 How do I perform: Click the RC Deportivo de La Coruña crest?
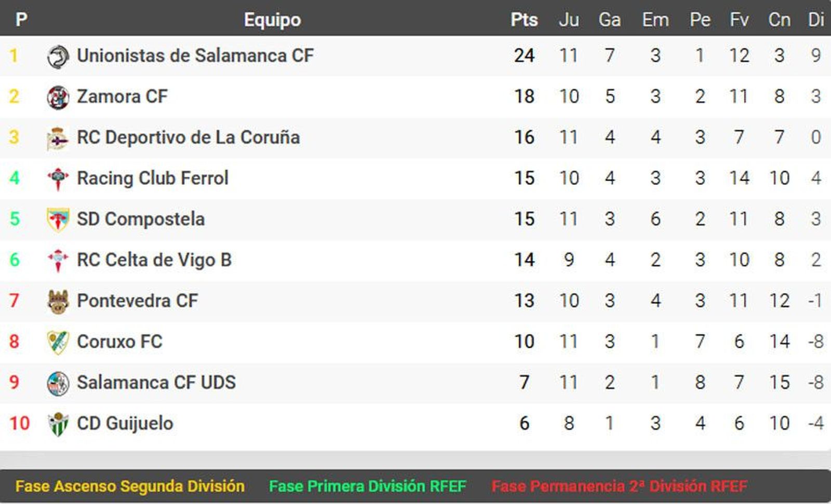pyautogui.click(x=58, y=138)
